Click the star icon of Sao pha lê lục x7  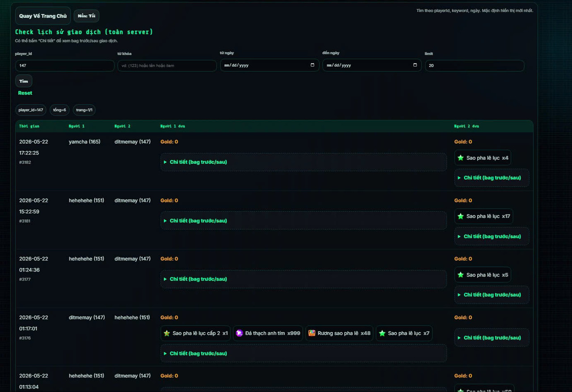coord(382,333)
